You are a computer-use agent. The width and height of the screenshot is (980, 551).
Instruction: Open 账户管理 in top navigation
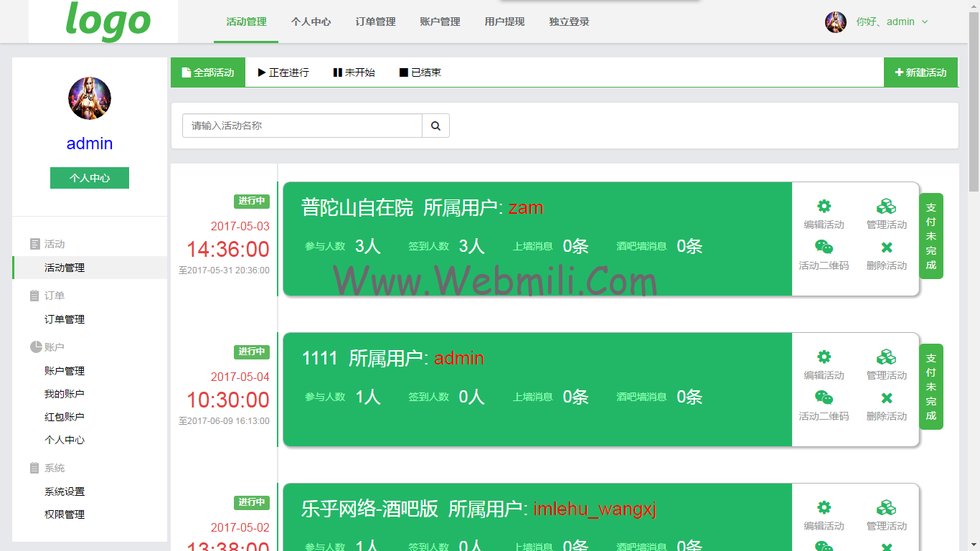[x=440, y=22]
